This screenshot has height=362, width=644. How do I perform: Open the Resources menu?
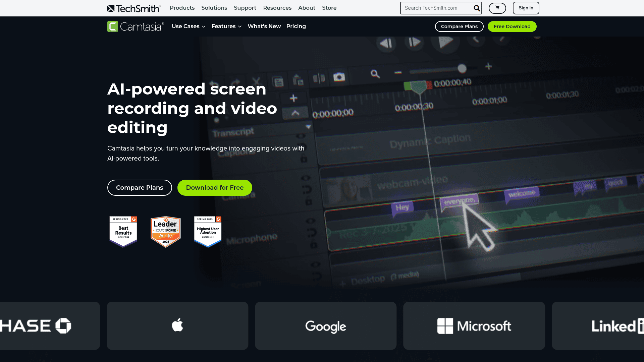click(277, 8)
